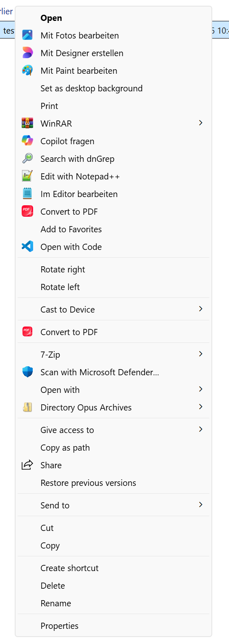The width and height of the screenshot is (229, 644).
Task: Click the Fotos app icon
Action: pyautogui.click(x=27, y=35)
